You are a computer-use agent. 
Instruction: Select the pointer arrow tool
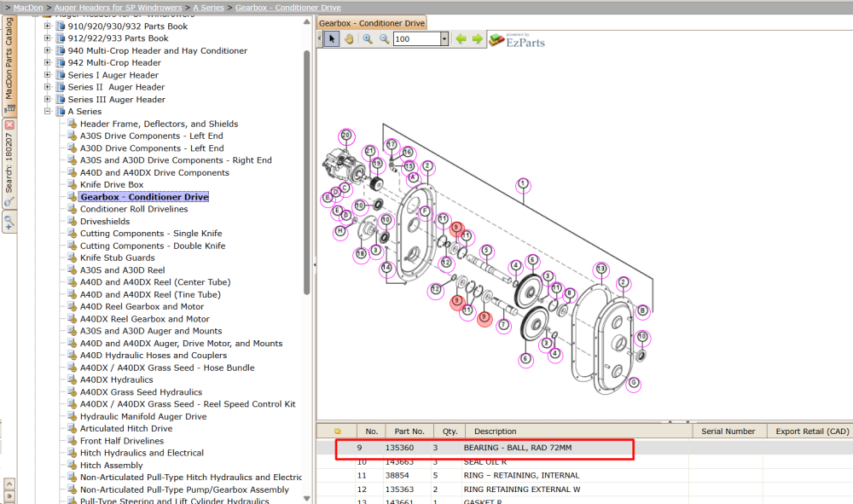331,39
